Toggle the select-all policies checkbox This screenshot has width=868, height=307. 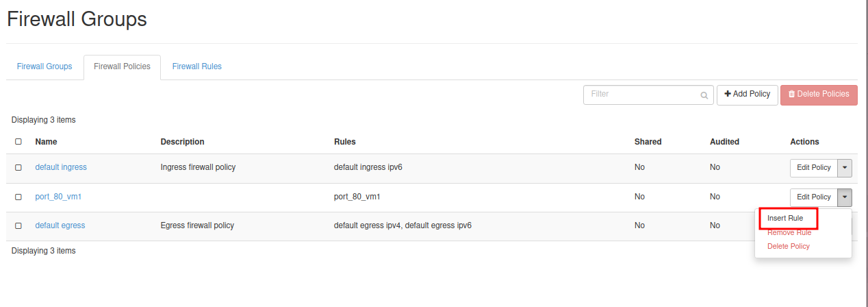[x=18, y=142]
